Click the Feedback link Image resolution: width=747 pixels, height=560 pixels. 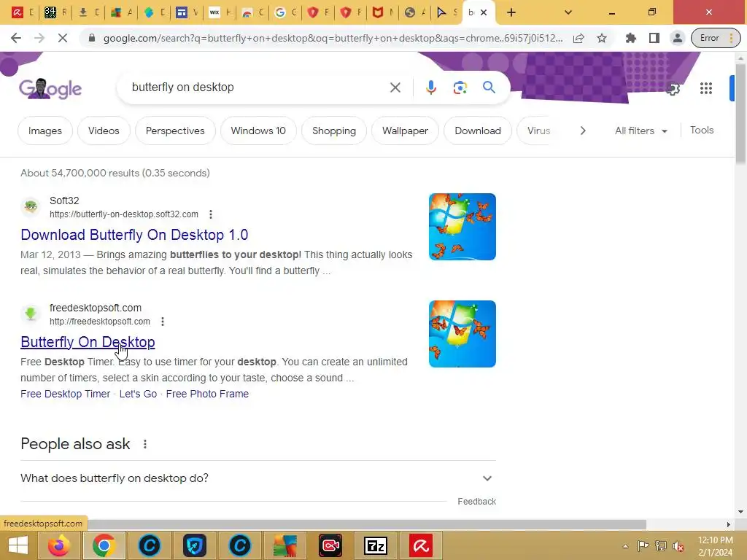click(x=476, y=502)
